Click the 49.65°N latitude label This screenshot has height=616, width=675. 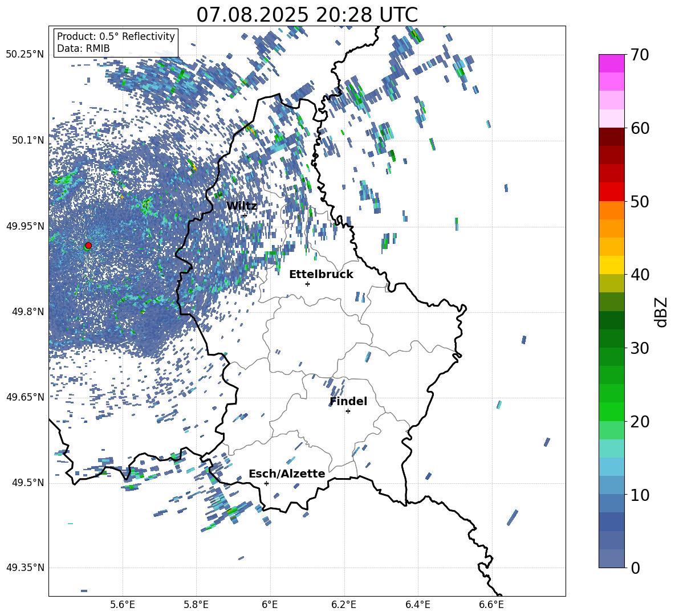[25, 397]
